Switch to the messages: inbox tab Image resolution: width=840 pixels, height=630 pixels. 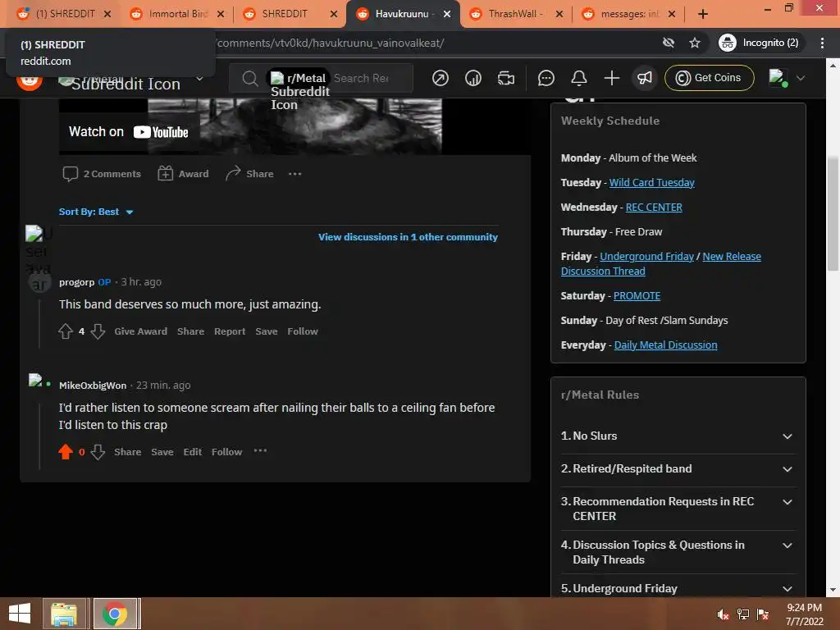pos(628,14)
